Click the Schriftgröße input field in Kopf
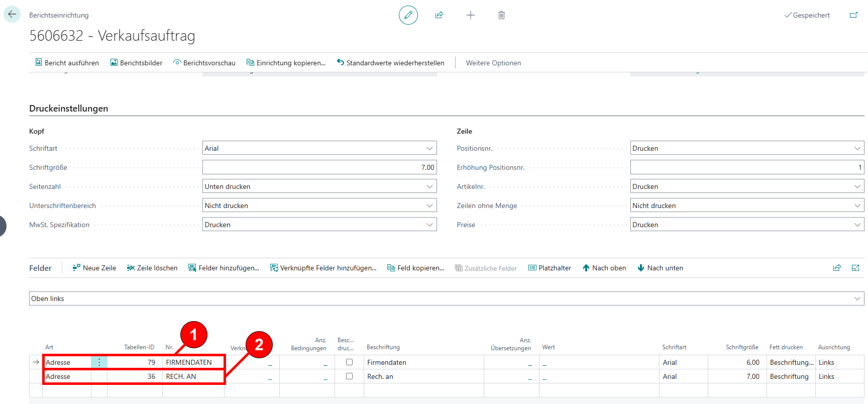Screen dimensions: 868x404 tap(319, 167)
